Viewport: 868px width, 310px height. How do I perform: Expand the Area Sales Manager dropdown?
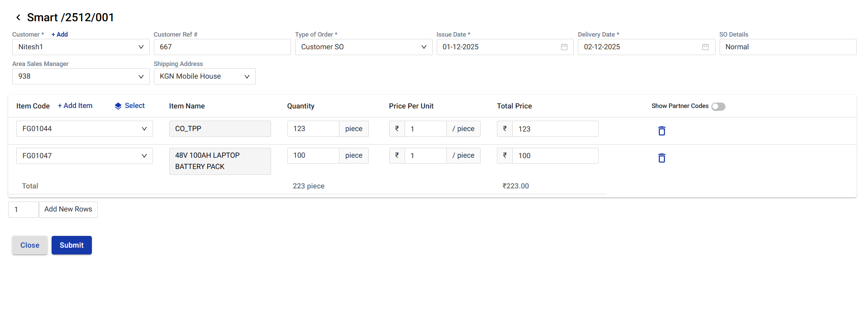pos(141,76)
